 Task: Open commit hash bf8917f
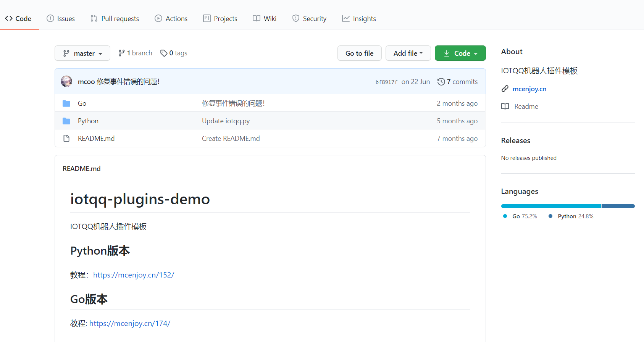[x=386, y=82]
